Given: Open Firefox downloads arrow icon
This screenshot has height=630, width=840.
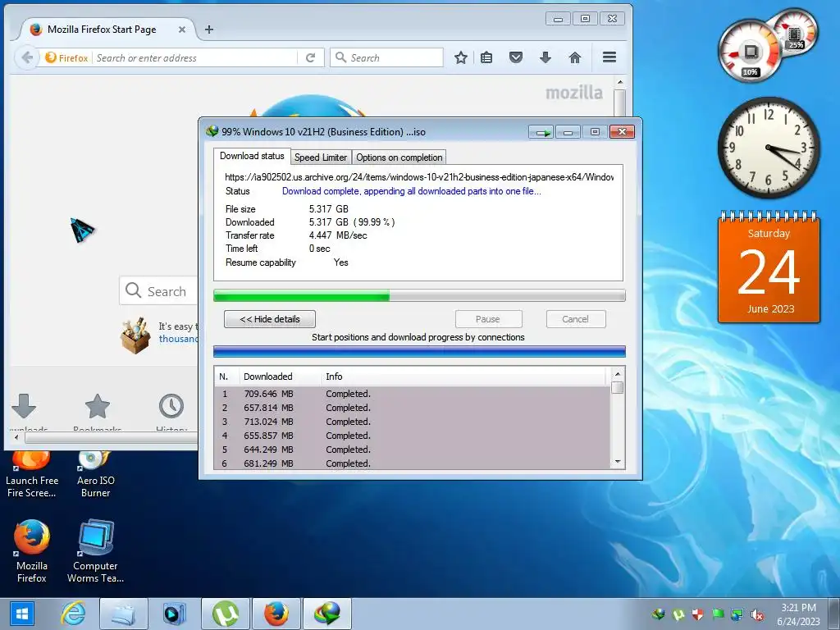Looking at the screenshot, I should coord(546,57).
